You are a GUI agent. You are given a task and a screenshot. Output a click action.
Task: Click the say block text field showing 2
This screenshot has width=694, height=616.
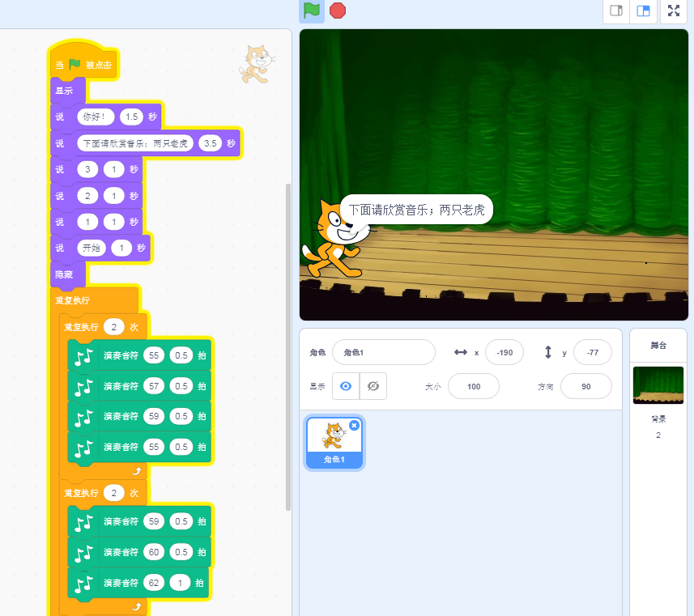tap(87, 196)
